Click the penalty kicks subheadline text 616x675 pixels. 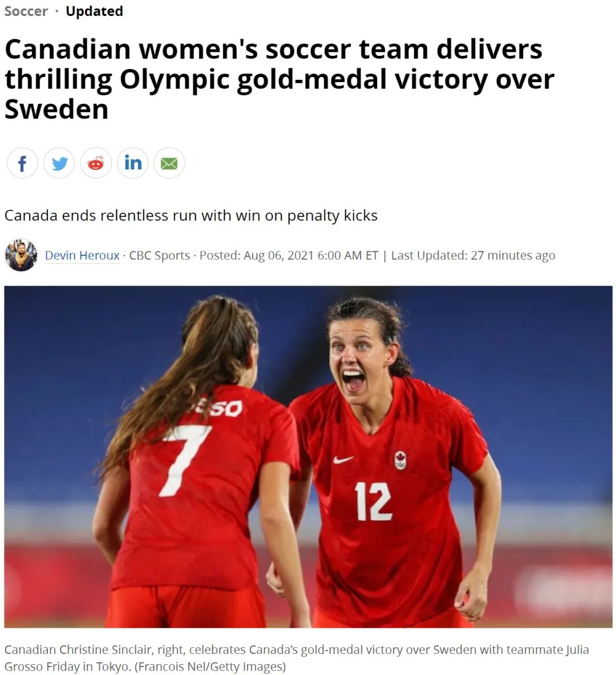point(191,215)
